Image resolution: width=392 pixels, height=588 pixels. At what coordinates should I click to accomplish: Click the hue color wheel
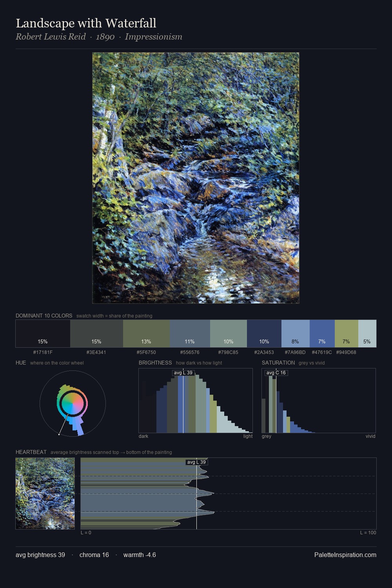[x=73, y=403]
